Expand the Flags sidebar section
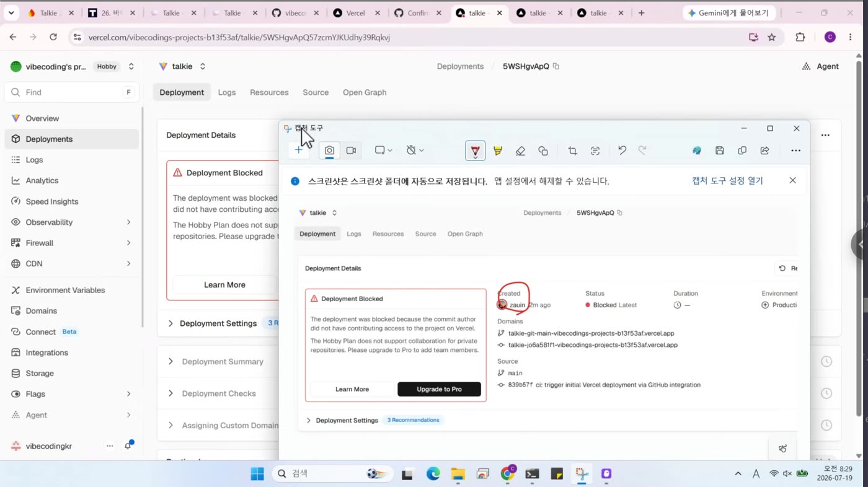Screen dimensions: 868x487 pyautogui.click(x=72, y=394)
